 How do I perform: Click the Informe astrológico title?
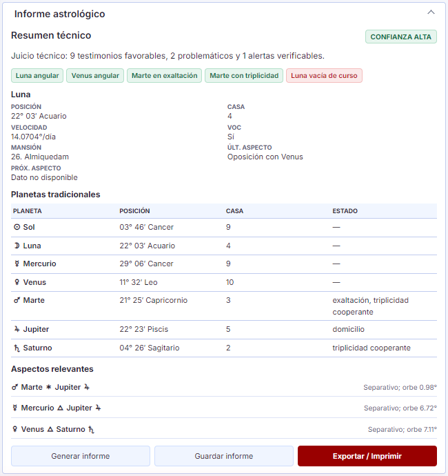pyautogui.click(x=59, y=14)
